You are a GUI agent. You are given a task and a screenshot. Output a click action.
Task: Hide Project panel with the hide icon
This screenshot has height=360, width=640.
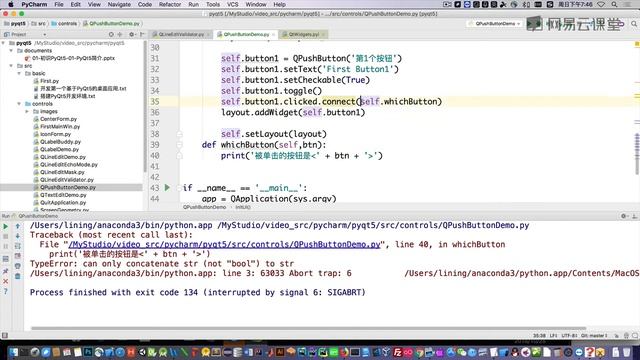142,34
